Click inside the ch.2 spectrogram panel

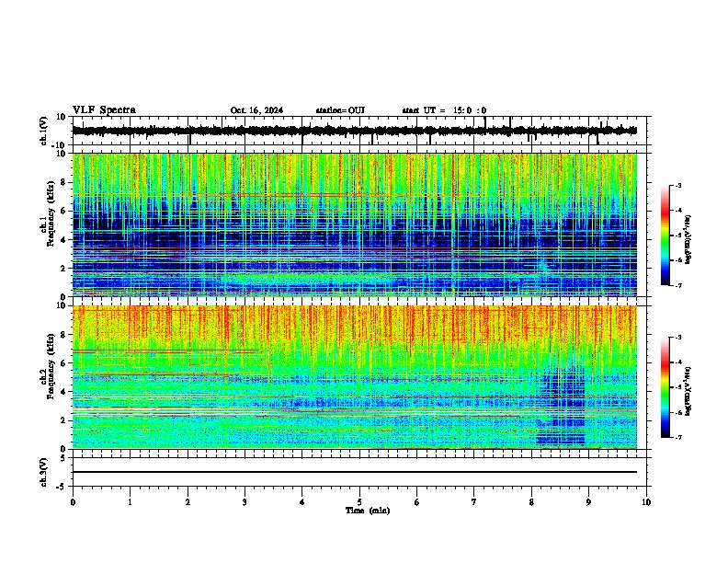(354, 377)
